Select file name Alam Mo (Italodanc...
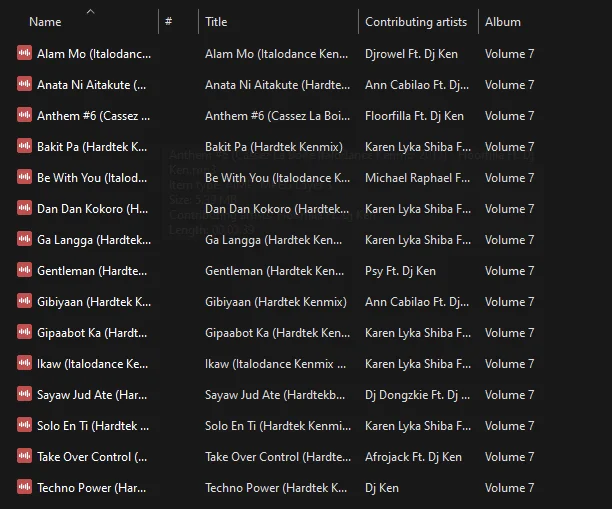The width and height of the screenshot is (612, 509). click(94, 54)
